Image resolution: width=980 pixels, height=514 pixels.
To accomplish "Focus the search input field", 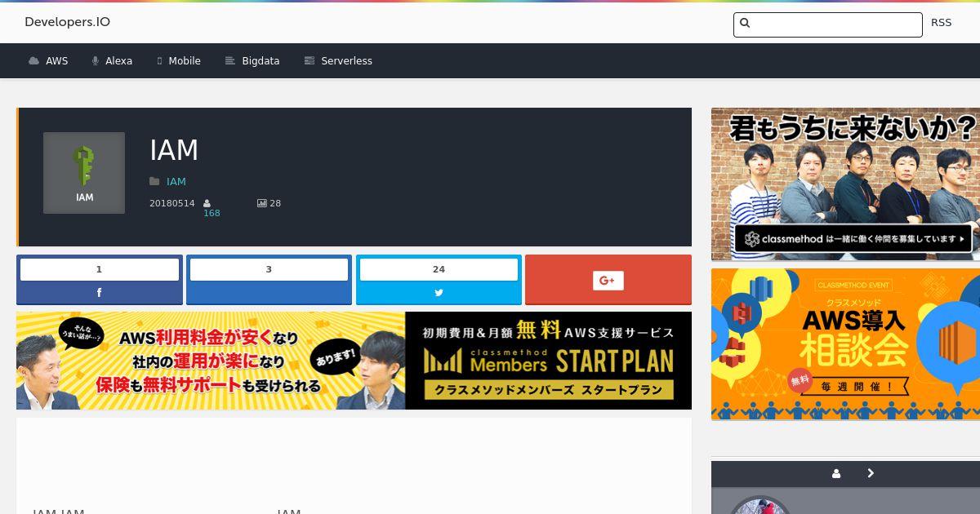I will [x=828, y=24].
